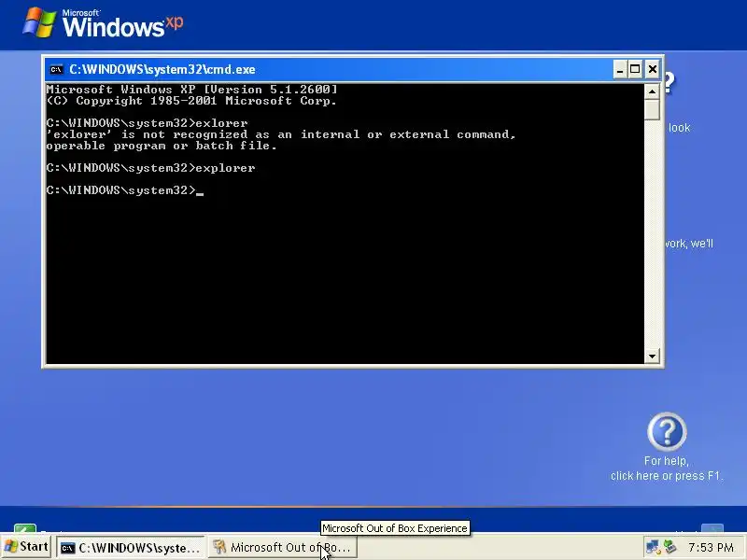Image resolution: width=747 pixels, height=560 pixels.
Task: Click the 'operable program or batch file.' line
Action: coord(162,146)
